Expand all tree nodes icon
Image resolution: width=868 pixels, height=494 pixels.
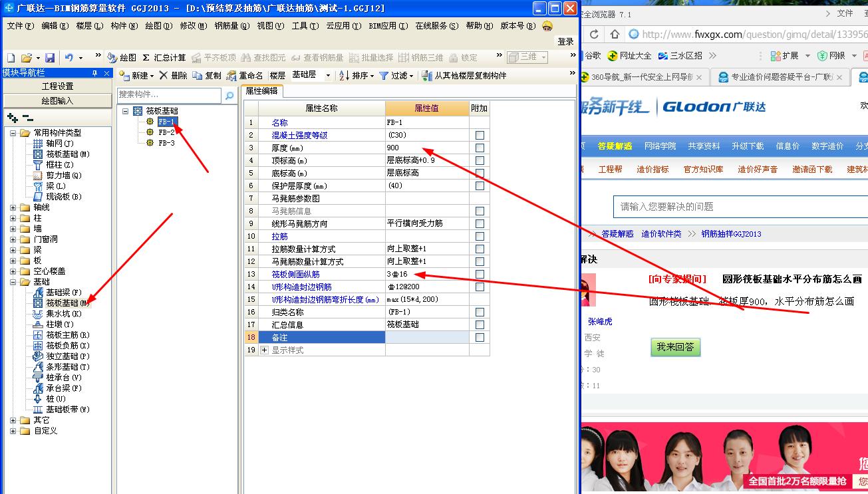pos(13,118)
